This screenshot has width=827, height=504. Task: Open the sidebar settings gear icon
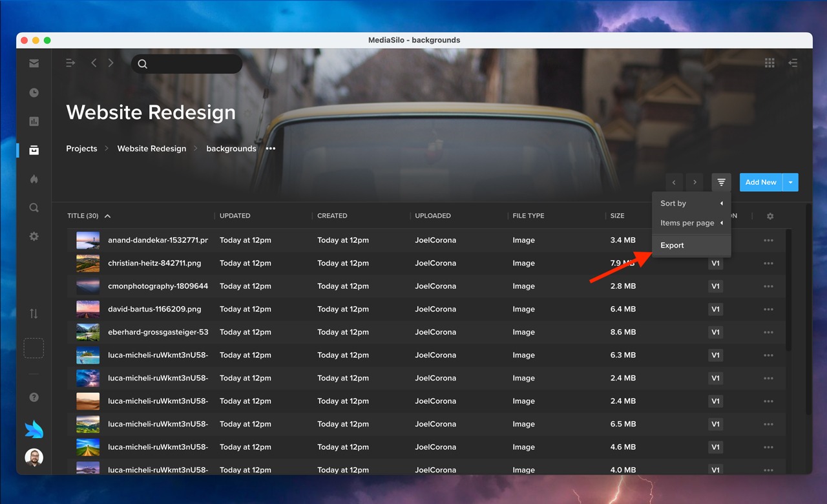pyautogui.click(x=34, y=236)
